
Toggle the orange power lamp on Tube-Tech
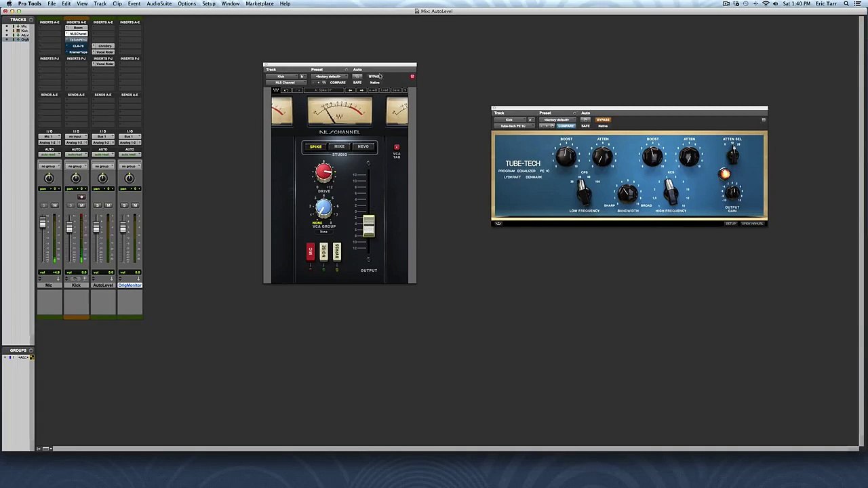725,175
